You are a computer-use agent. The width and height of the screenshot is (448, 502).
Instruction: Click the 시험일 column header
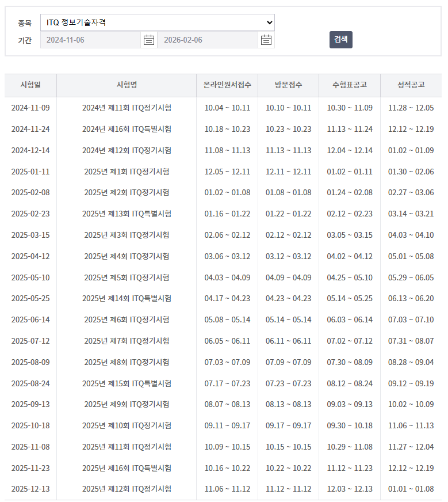point(30,85)
